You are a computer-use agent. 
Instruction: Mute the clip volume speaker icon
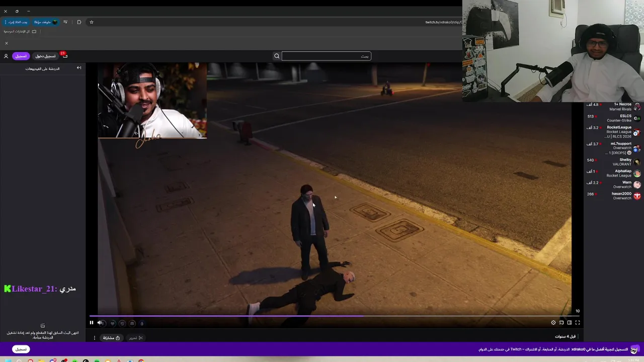click(x=100, y=323)
